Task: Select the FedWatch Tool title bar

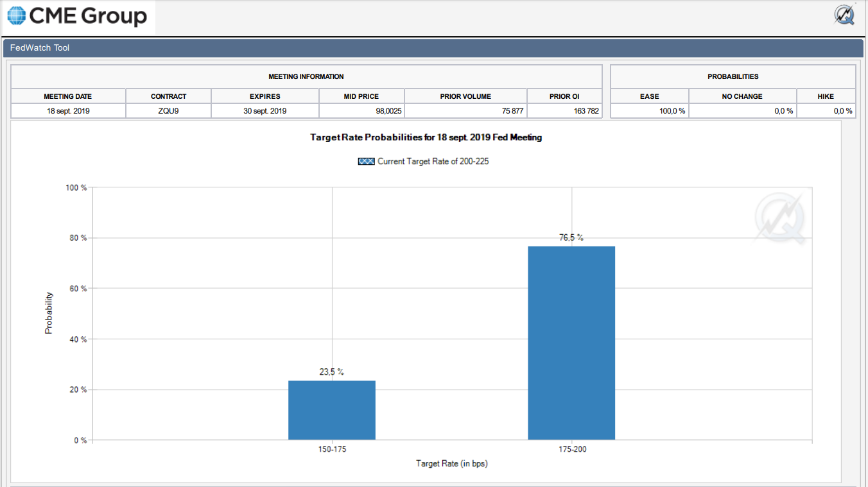Action: [x=40, y=48]
